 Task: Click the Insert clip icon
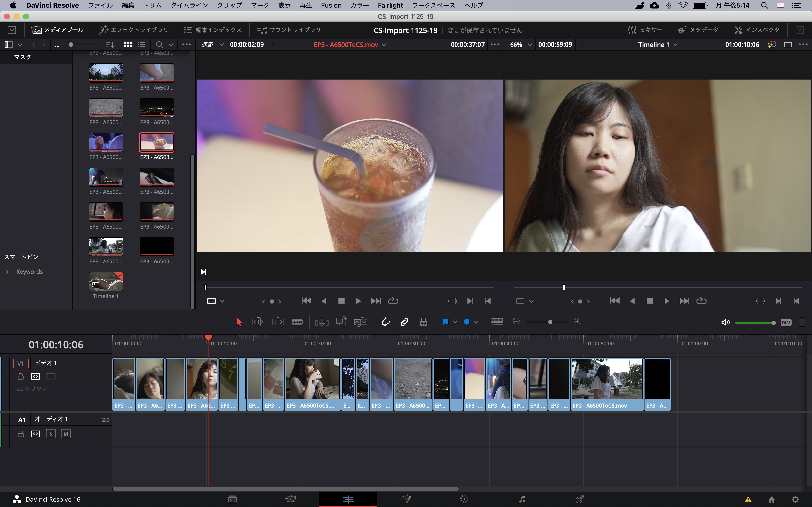pyautogui.click(x=321, y=322)
